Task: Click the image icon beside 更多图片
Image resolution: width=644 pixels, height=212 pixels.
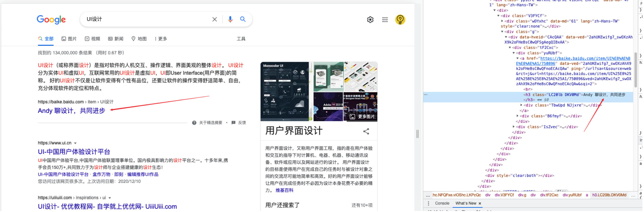Action: (352, 117)
